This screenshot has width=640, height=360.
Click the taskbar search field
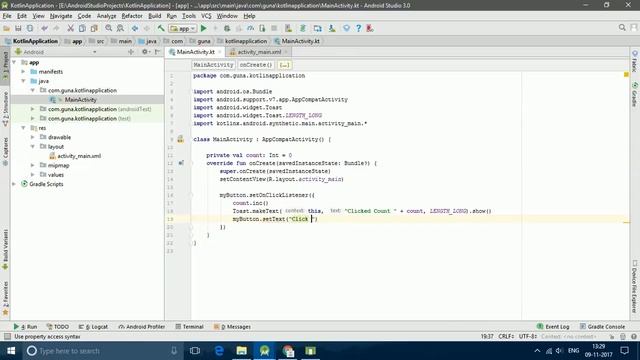(101, 351)
